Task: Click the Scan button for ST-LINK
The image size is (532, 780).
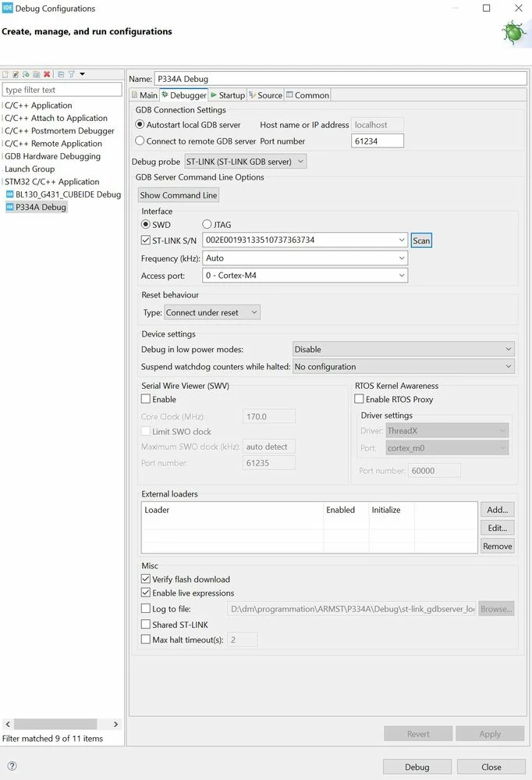Action: (421, 240)
